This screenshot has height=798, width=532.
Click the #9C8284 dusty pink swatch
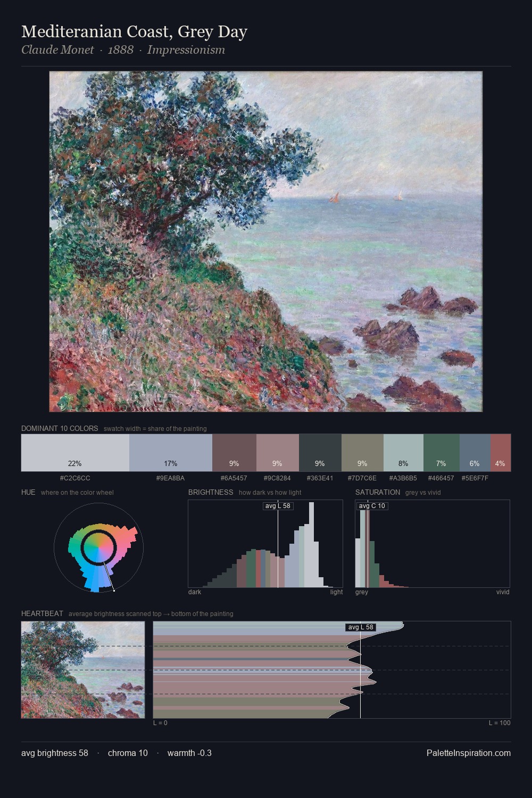click(278, 453)
